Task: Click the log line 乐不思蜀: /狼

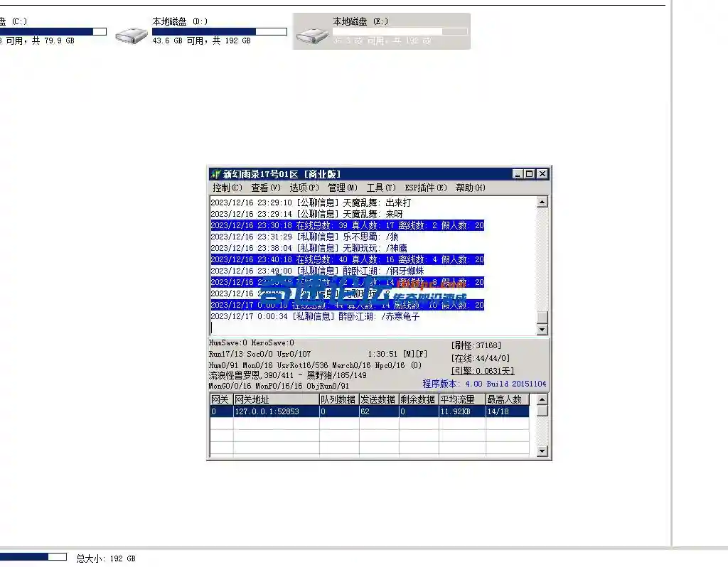Action: click(304, 237)
